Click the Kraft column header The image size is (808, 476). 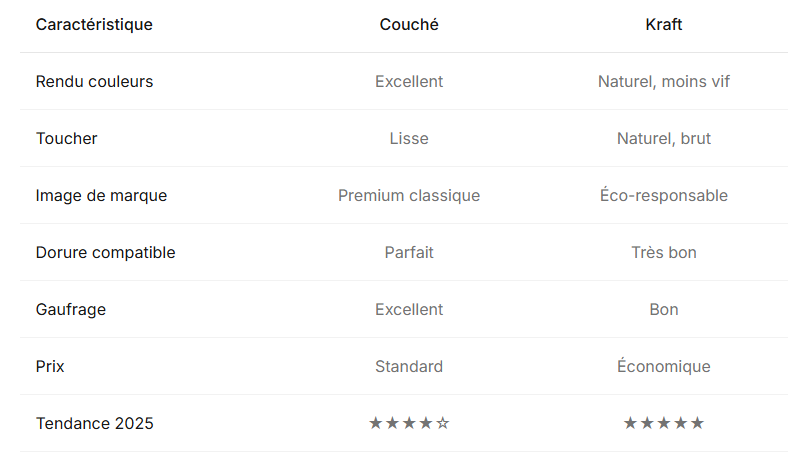[664, 24]
